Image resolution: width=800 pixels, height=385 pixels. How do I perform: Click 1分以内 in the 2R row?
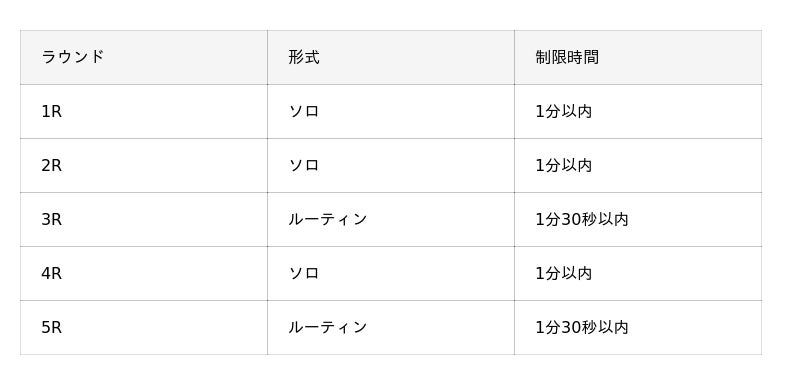pyautogui.click(x=564, y=166)
